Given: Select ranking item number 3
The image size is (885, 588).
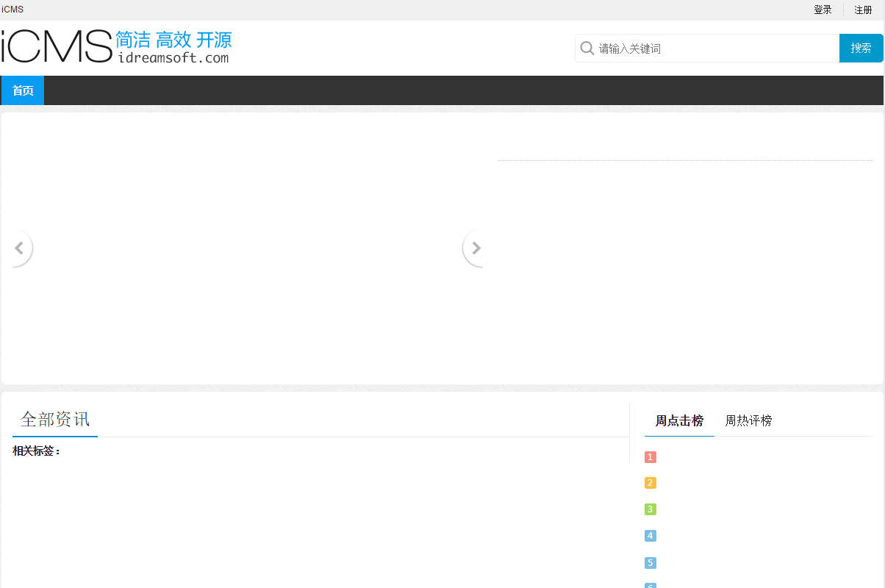Looking at the screenshot, I should click(650, 509).
